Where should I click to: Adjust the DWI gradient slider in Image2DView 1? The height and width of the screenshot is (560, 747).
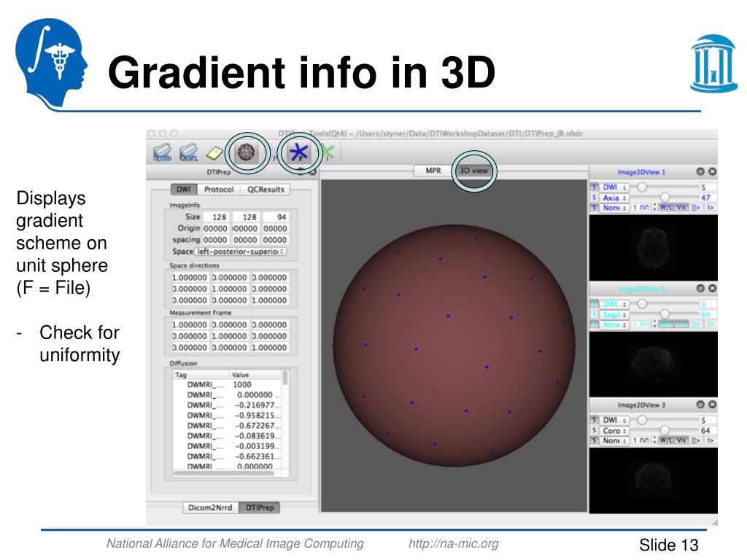664,187
